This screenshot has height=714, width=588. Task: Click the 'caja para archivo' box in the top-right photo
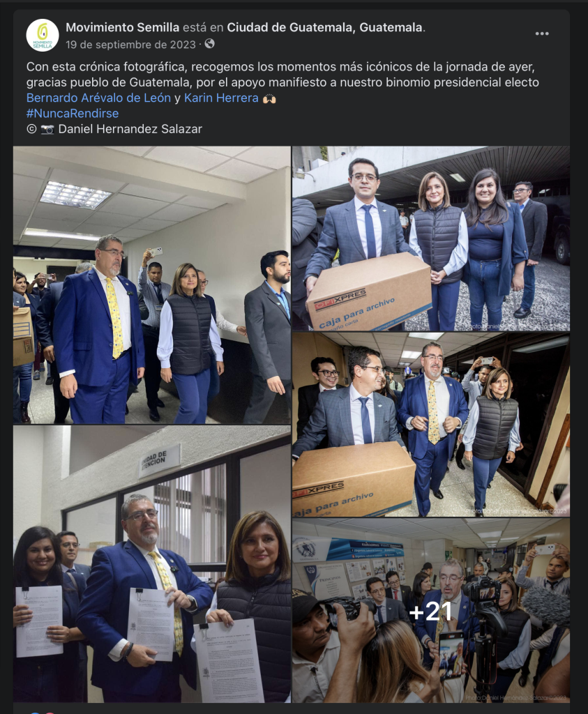tap(370, 293)
